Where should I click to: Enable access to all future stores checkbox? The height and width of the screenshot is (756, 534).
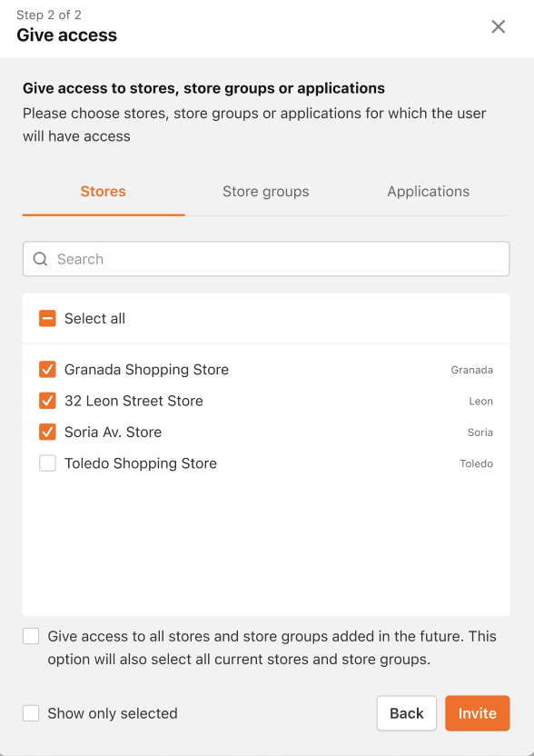[31, 636]
